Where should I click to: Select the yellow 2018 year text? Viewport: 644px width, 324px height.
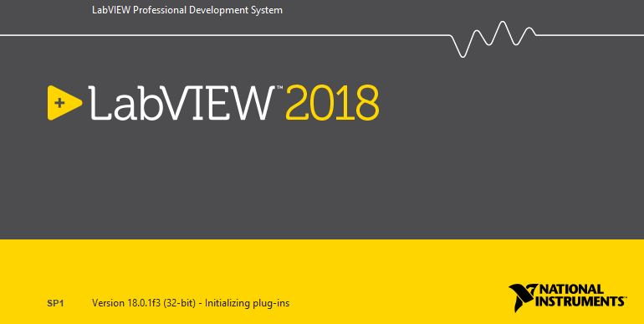point(332,103)
